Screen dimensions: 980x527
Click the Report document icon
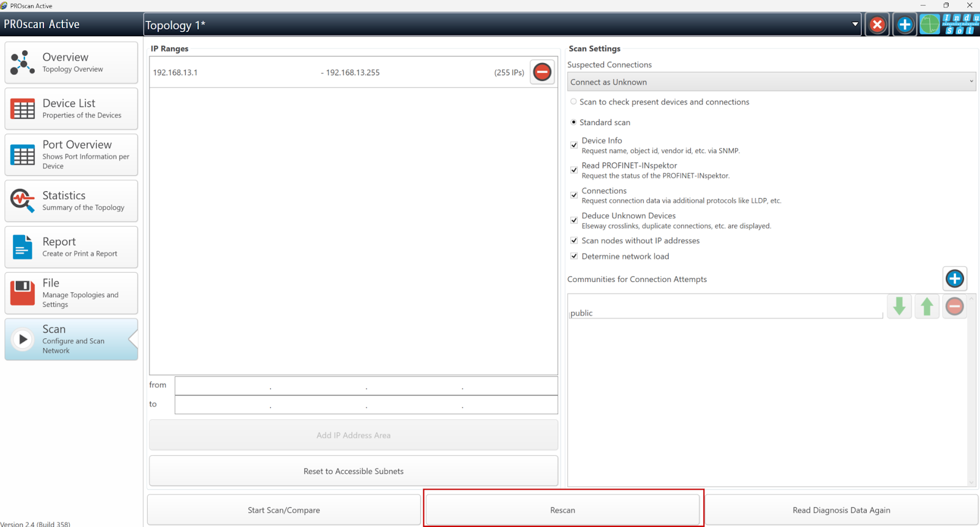tap(23, 247)
